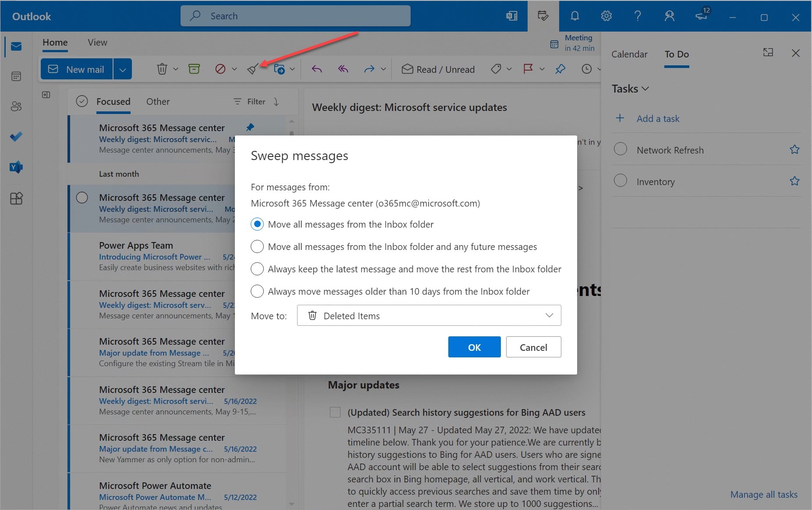The height and width of the screenshot is (510, 812).
Task: Click the Sweep broom icon
Action: coord(252,69)
